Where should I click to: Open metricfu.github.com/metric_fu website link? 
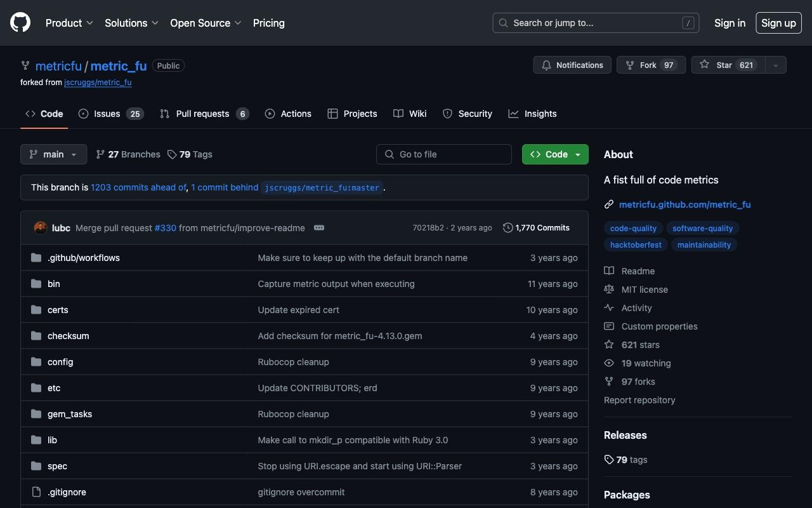tap(684, 204)
